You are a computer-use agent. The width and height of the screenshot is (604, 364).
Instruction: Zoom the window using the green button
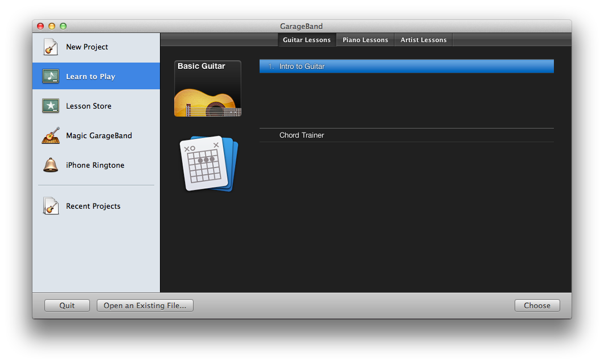(63, 26)
